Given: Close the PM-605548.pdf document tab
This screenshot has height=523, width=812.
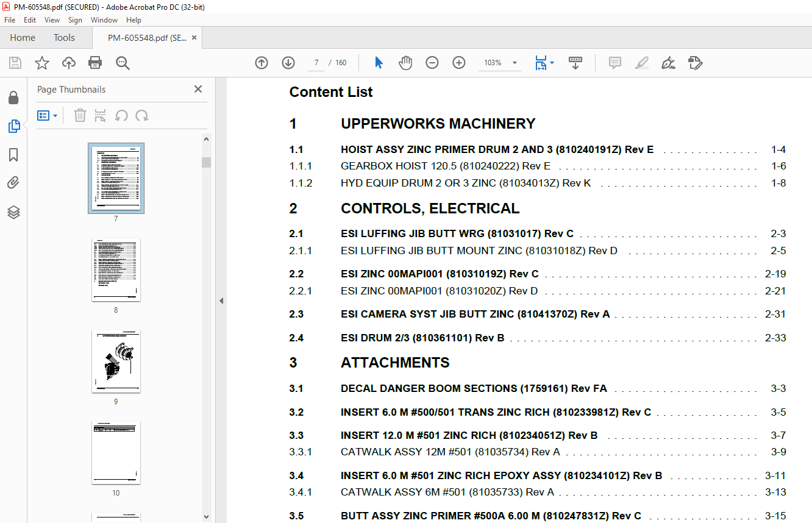Looking at the screenshot, I should point(194,37).
